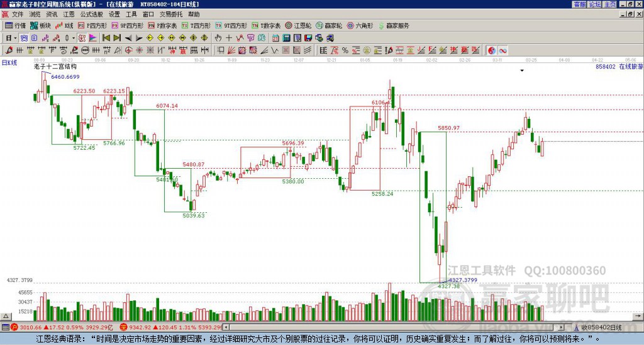Toggle the infinity loop icon
This screenshot has width=644, height=345.
tap(502, 50)
